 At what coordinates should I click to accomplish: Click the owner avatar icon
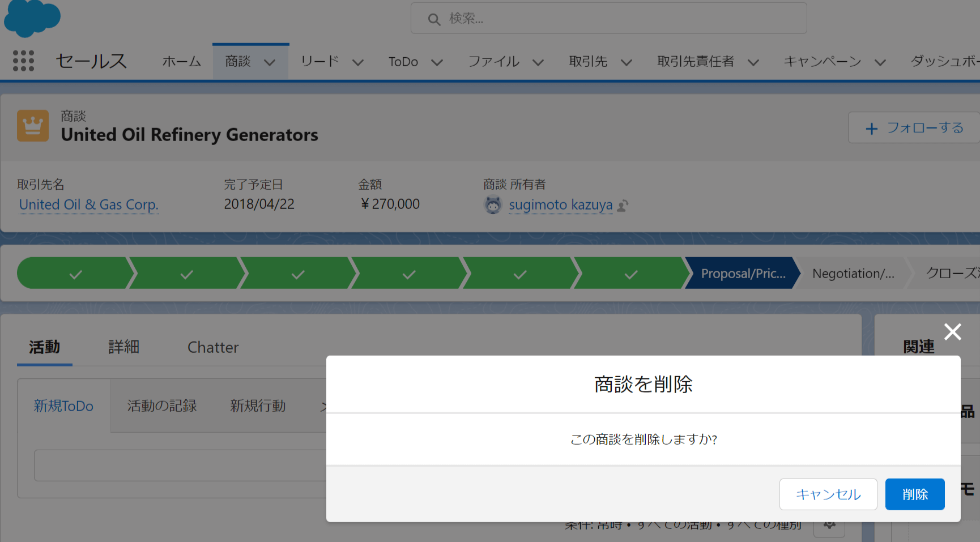point(493,204)
